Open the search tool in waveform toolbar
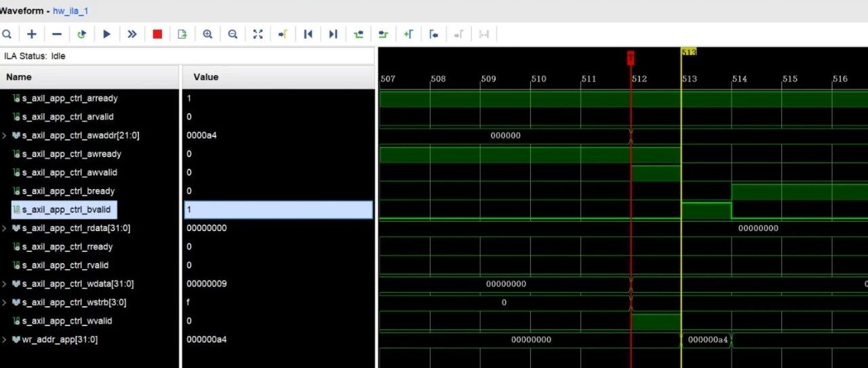The image size is (868, 368). pos(7,34)
